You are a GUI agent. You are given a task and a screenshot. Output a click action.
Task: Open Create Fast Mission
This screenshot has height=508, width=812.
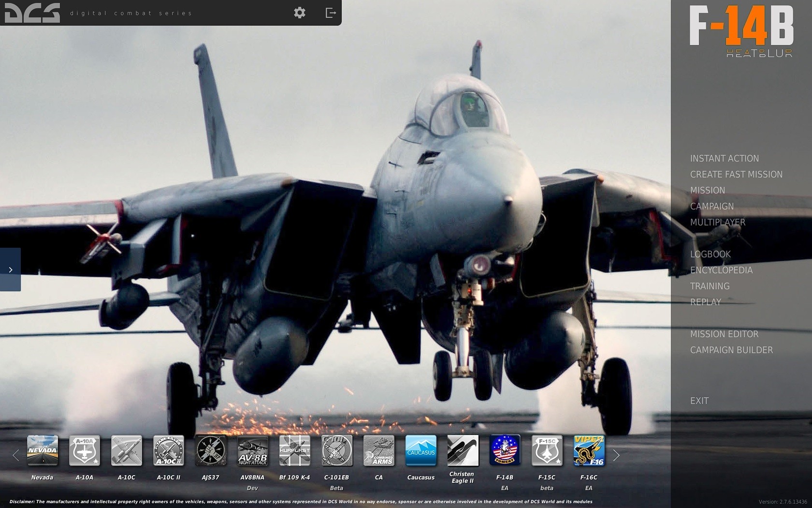736,175
